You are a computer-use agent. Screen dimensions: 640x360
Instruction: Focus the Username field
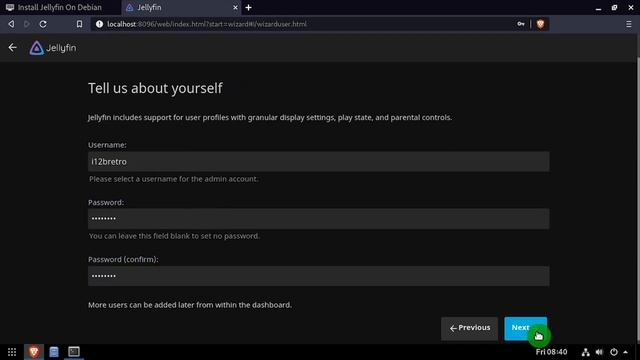point(318,162)
